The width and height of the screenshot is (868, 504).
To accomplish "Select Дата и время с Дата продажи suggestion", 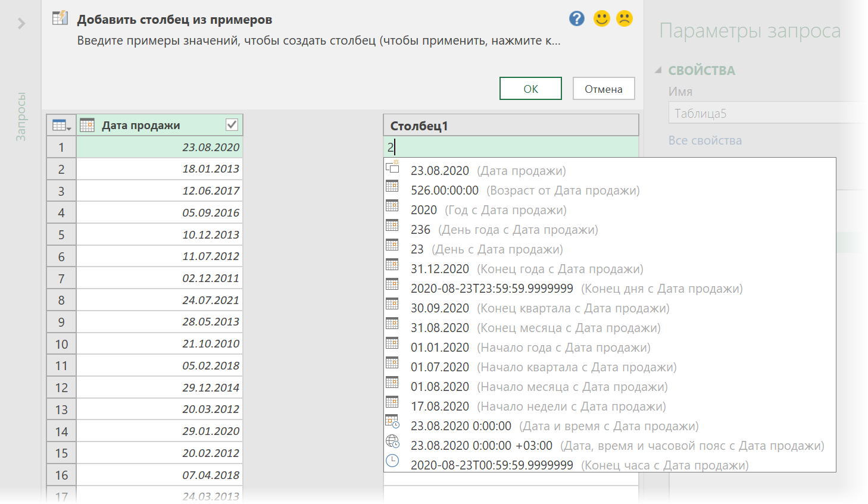I will (x=610, y=426).
